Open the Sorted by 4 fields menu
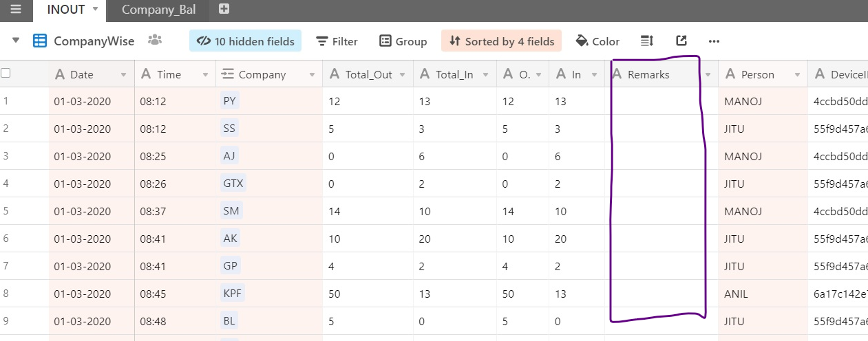Screen dimensions: 868x341 coord(501,41)
